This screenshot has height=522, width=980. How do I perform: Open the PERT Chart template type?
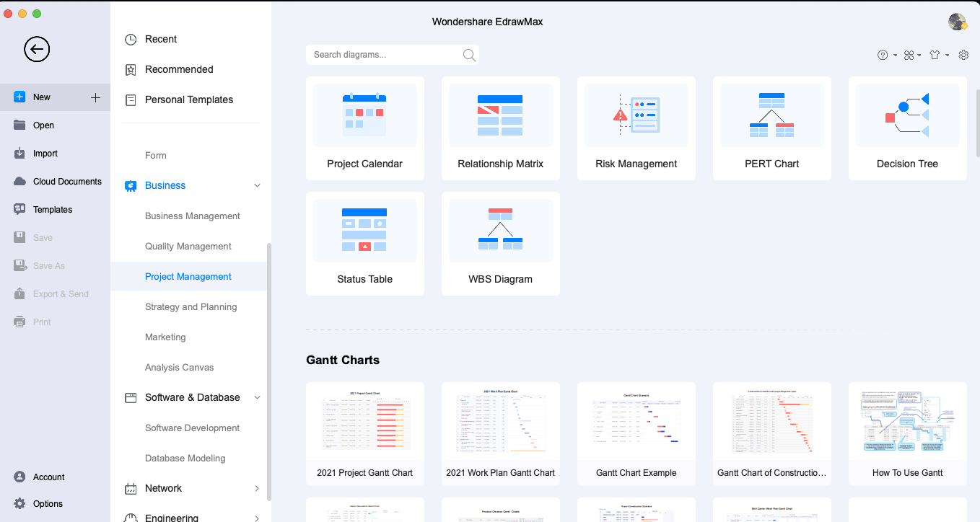pyautogui.click(x=772, y=128)
